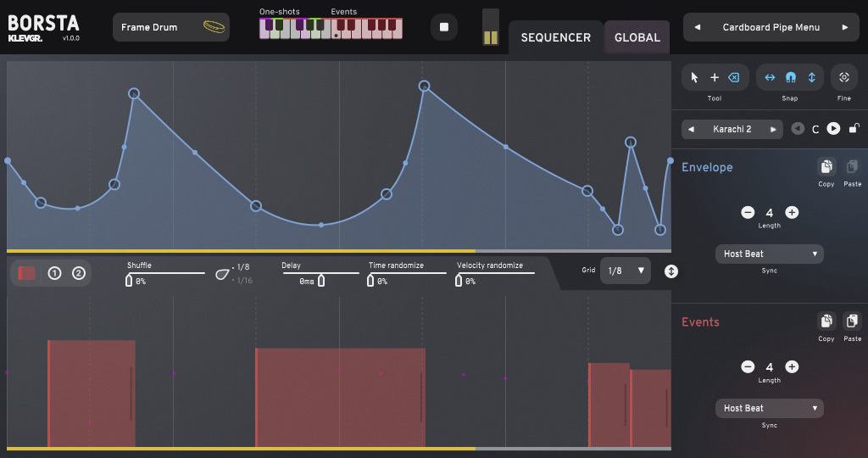Click the Events section heading
This screenshot has width=868, height=458.
click(x=700, y=321)
